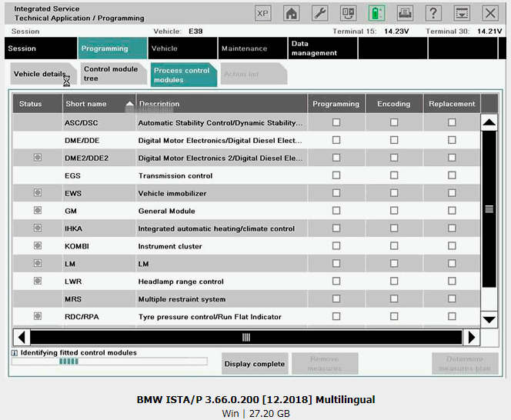Click status icon for EWS row

point(38,193)
